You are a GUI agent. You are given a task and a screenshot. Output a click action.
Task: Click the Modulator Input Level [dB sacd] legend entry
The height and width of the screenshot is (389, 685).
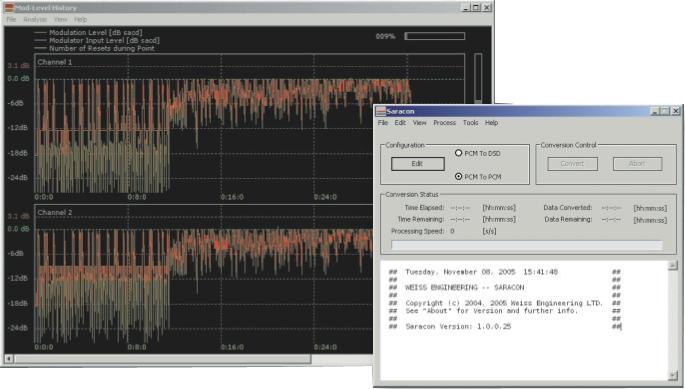coord(104,41)
